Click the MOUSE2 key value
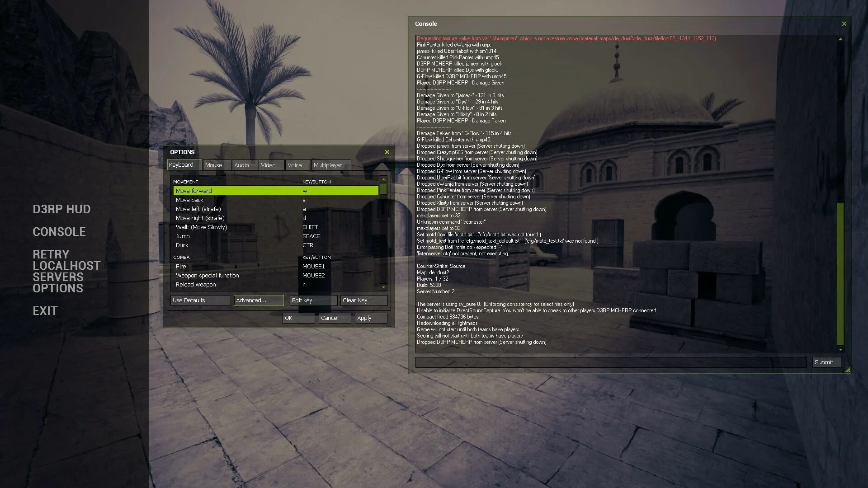Viewport: 868px width, 488px height. tap(313, 276)
